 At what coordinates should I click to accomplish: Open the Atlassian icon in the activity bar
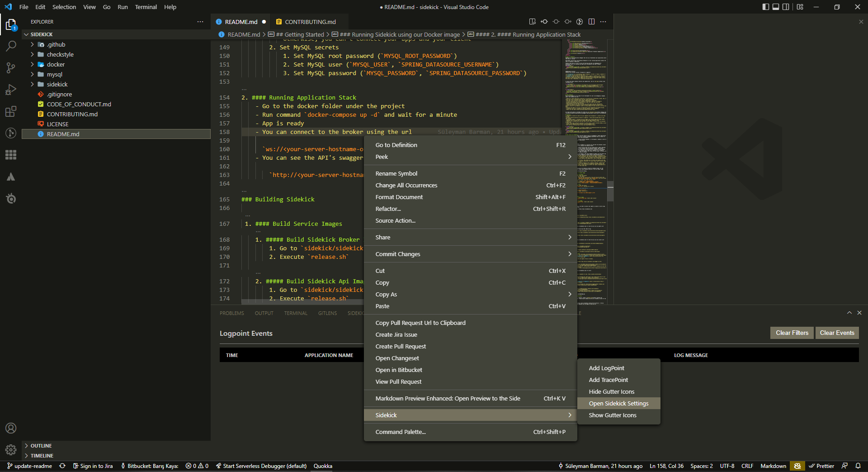pyautogui.click(x=11, y=176)
